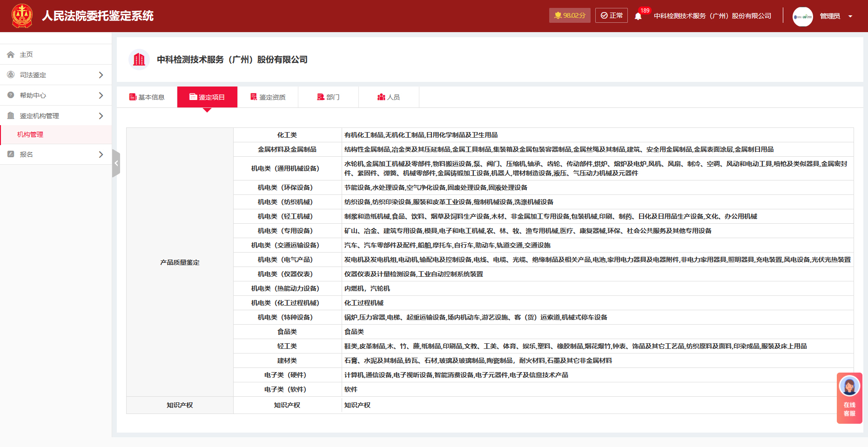Click 机电类（特种设备） row label
This screenshot has height=447, width=868.
point(287,317)
